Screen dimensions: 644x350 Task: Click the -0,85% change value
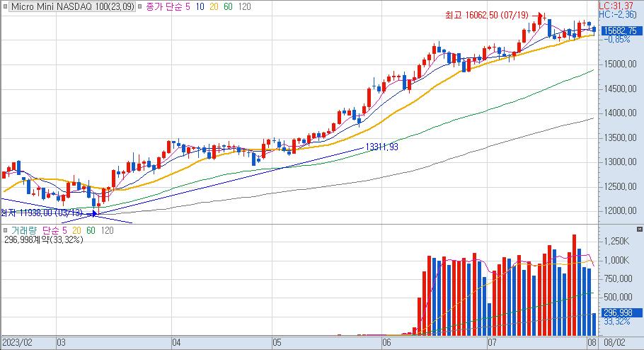(617, 40)
